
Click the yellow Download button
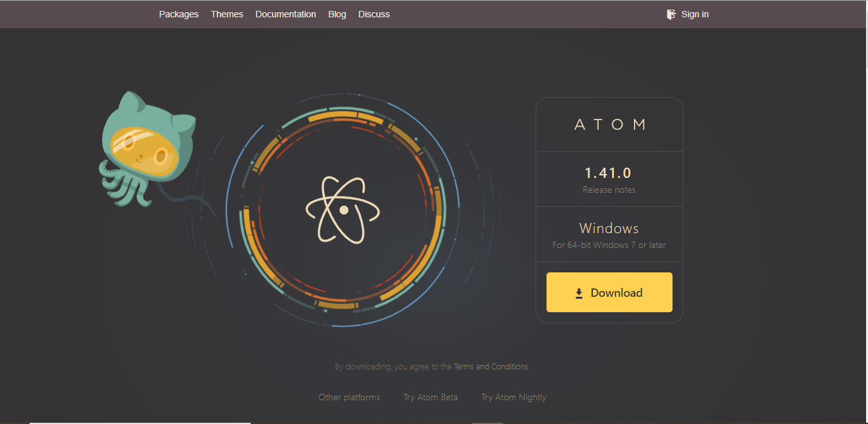click(610, 292)
